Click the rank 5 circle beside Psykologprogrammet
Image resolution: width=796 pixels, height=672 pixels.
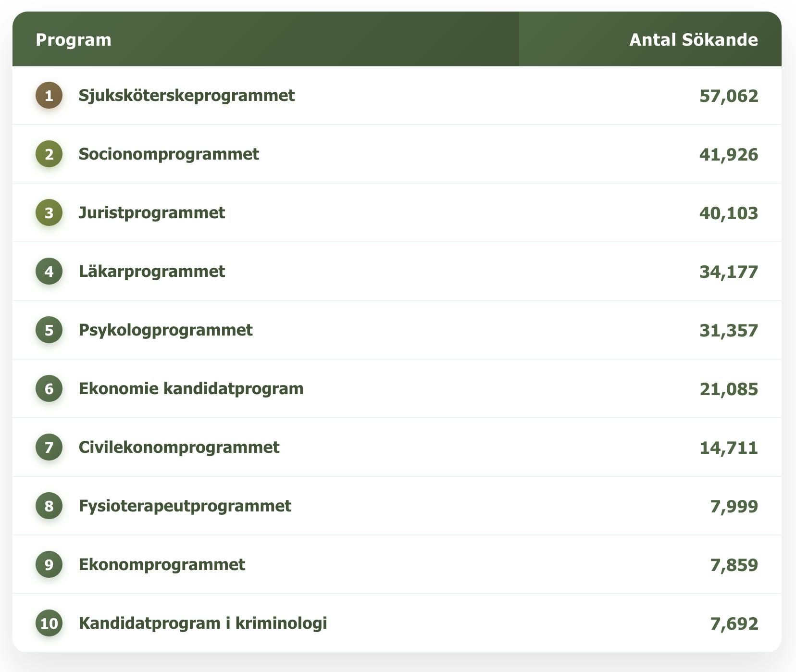point(49,330)
